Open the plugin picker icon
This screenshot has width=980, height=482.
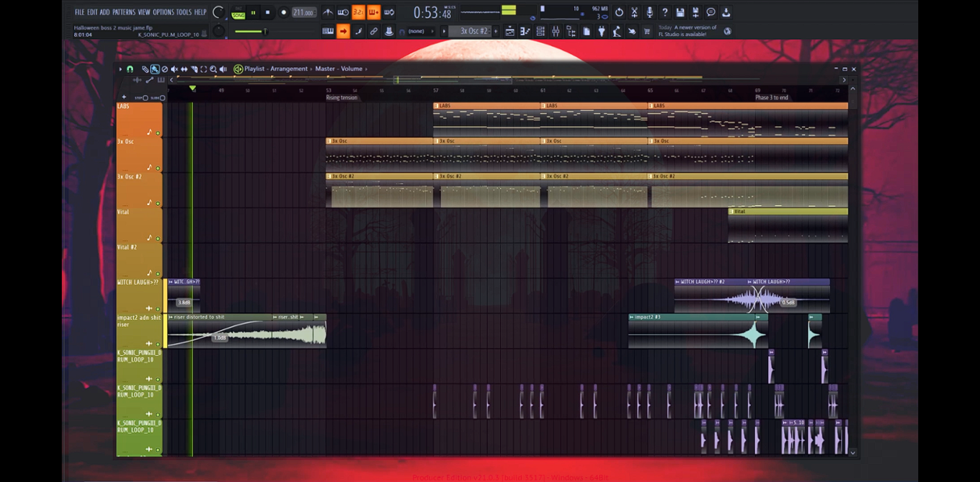(x=602, y=31)
